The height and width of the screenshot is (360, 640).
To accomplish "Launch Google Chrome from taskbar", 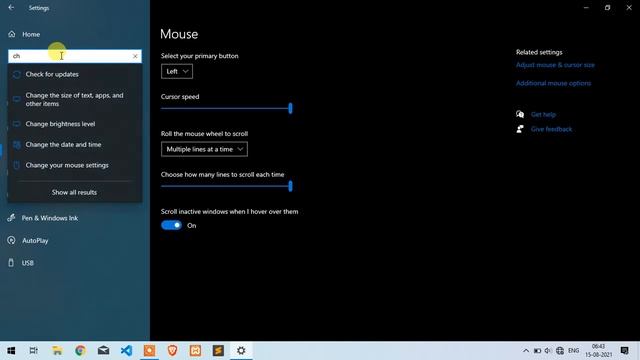I will [x=80, y=350].
